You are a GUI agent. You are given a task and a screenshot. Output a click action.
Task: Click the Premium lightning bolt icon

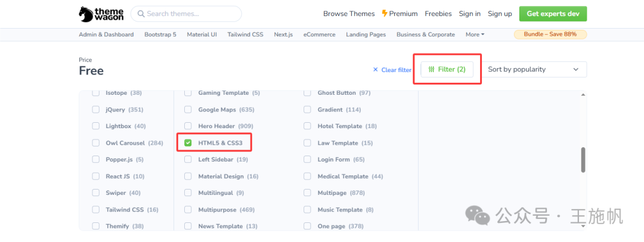(385, 14)
